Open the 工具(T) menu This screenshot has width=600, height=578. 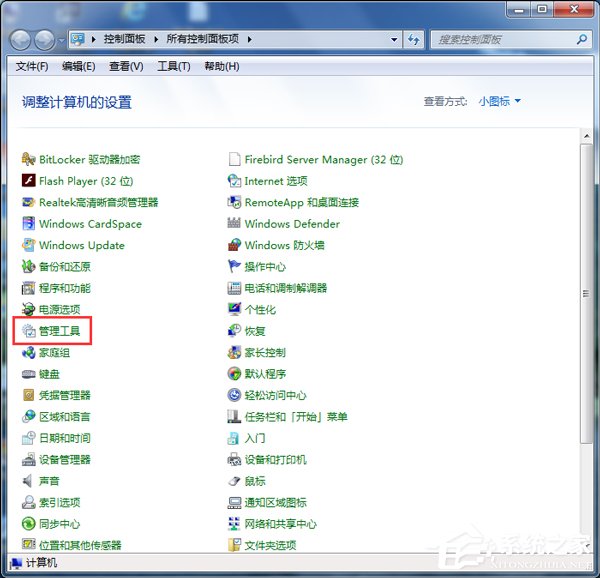[173, 66]
